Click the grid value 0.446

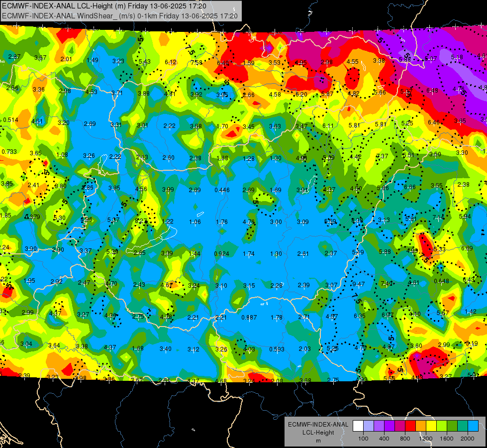pyautogui.click(x=222, y=190)
